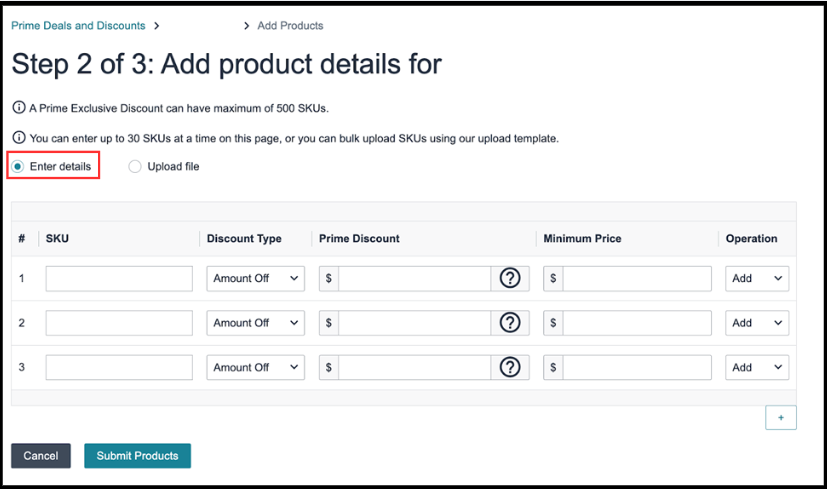Cancel adding products
Viewport: 827px width, 489px height.
[41, 455]
